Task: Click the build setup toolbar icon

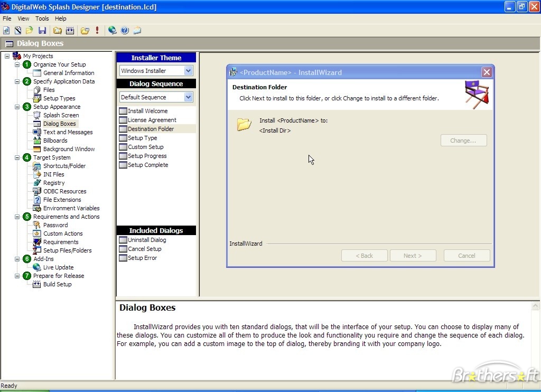Action: pyautogui.click(x=70, y=30)
